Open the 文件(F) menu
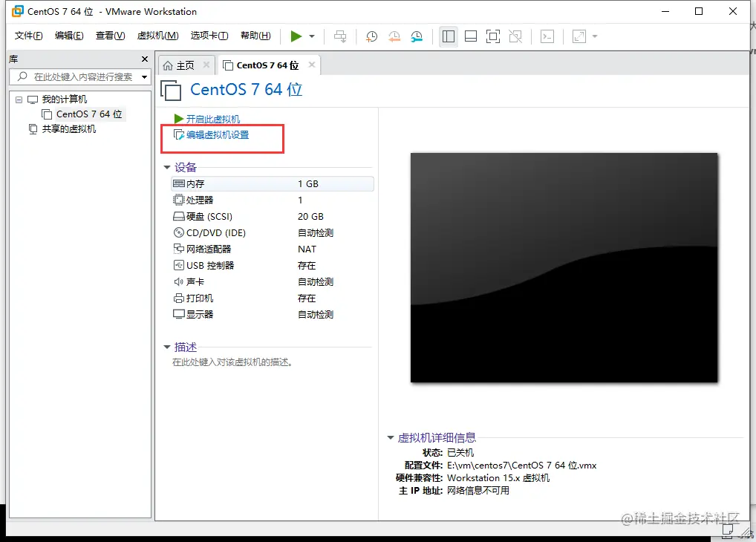 pyautogui.click(x=28, y=36)
